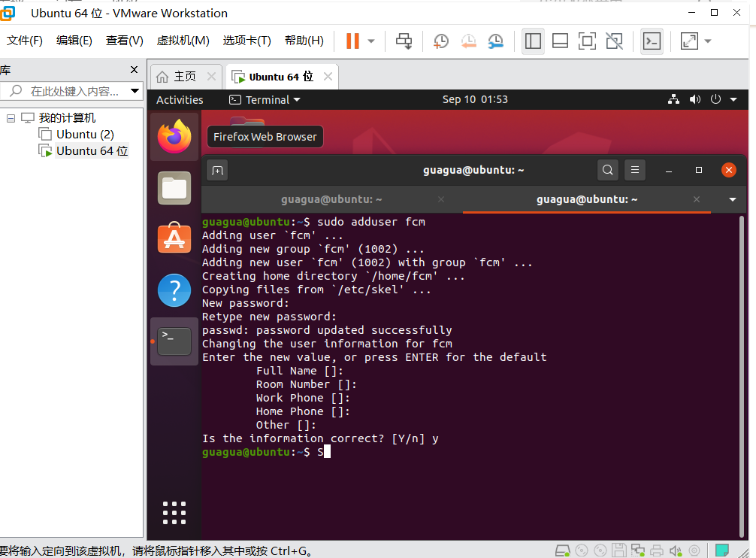
Task: Open Files from the dock
Action: pos(174,188)
